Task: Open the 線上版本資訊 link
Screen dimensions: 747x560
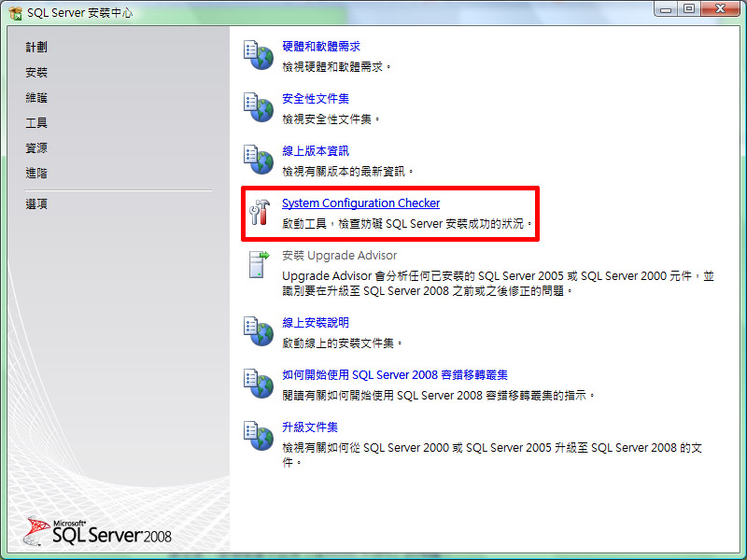Action: [316, 151]
